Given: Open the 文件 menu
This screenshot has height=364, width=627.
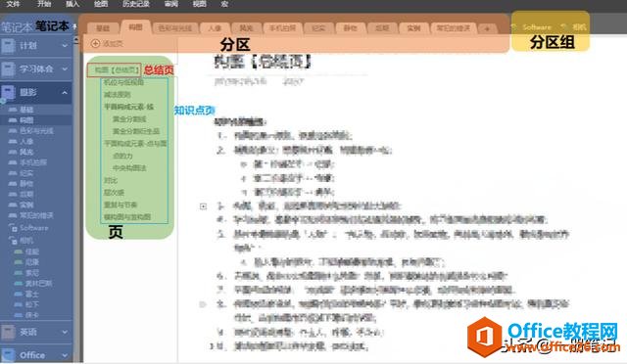Looking at the screenshot, I should click(x=13, y=4).
